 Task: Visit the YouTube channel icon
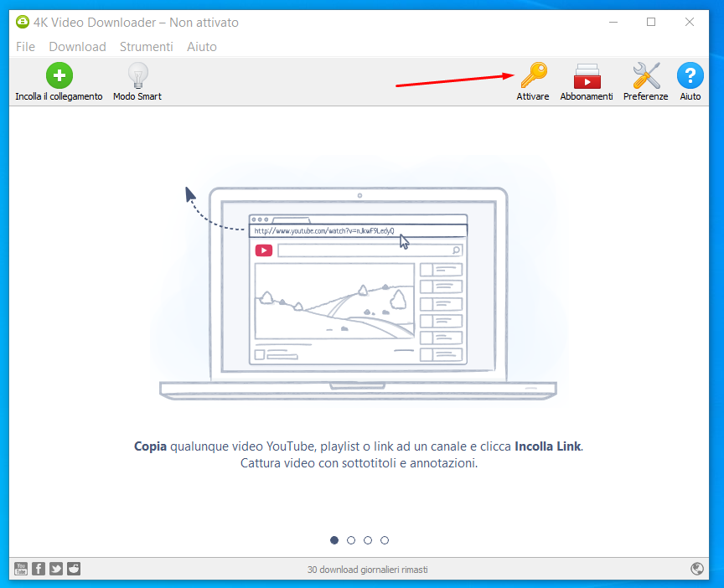pos(20,568)
